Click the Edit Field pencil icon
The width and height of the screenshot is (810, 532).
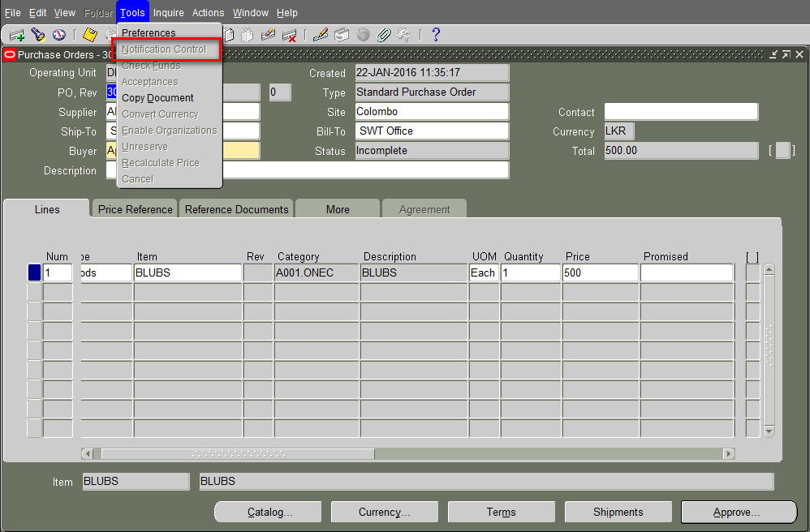coord(319,35)
